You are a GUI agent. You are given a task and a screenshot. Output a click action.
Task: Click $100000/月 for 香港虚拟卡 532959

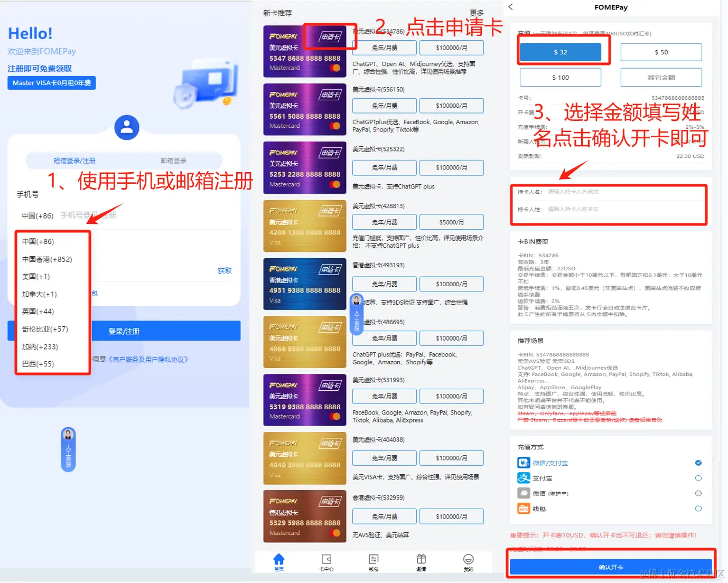452,516
